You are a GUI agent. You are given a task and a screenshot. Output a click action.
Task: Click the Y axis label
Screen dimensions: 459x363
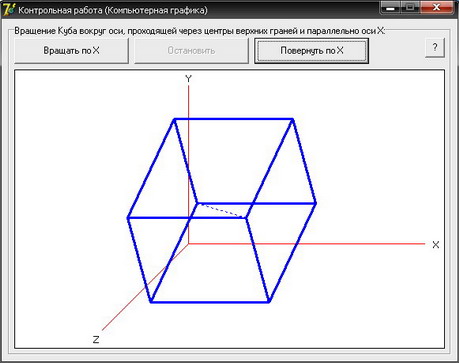point(189,79)
